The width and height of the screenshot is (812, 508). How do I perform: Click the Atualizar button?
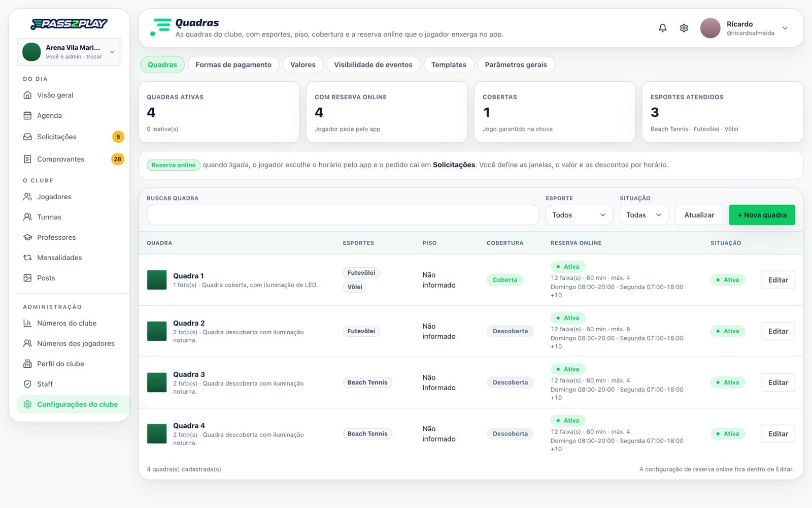pos(699,215)
